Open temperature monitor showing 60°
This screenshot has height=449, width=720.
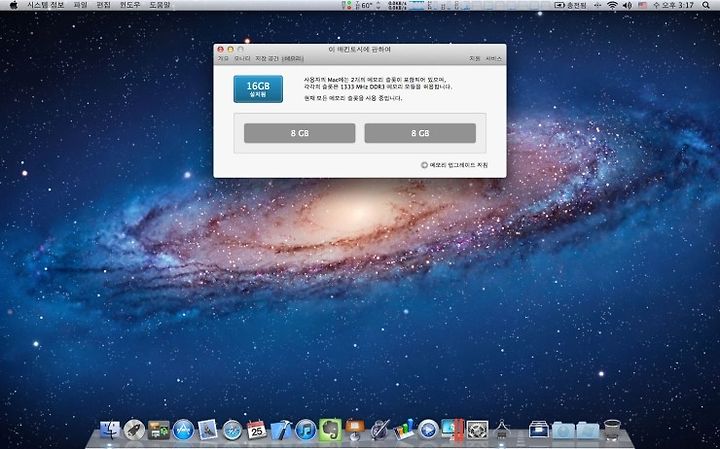point(362,5)
